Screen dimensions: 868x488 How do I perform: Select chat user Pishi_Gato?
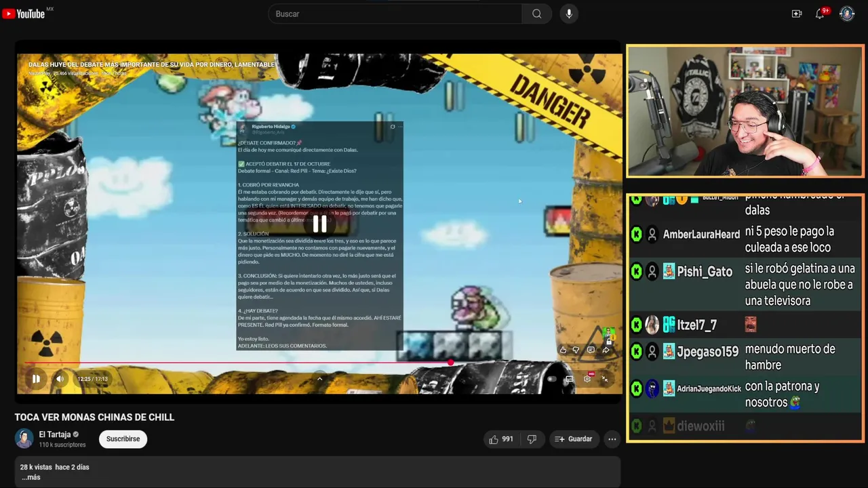click(x=705, y=272)
